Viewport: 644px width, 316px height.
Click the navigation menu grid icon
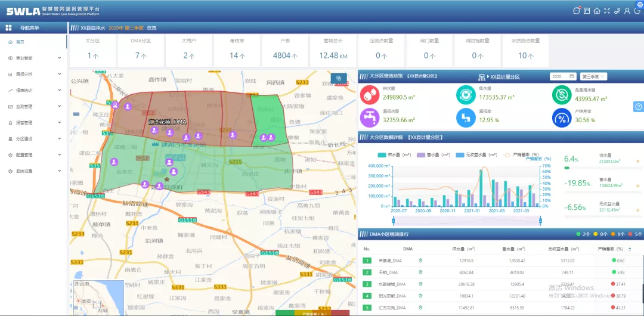coord(8,28)
